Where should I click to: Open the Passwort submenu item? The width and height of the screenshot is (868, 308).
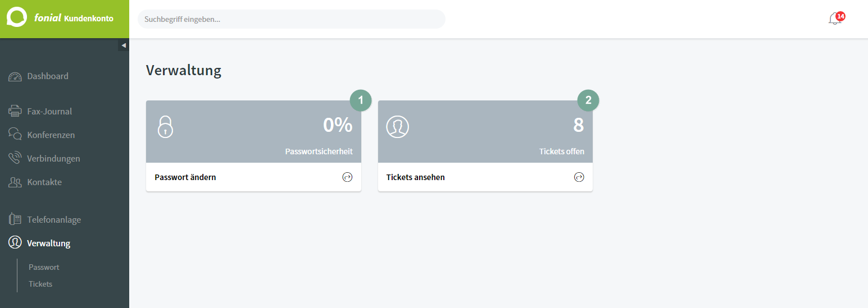(44, 267)
